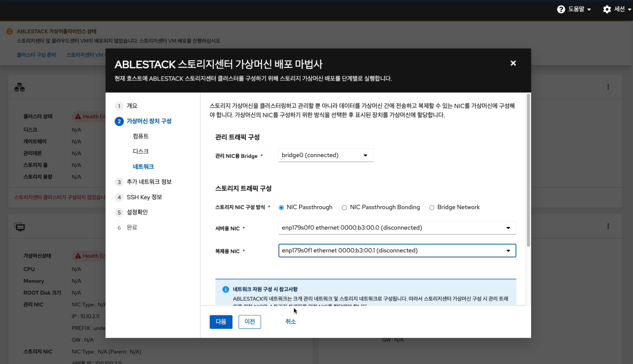Screen dimensions: 633x364
Task: Select the Bridge Network radio button
Action: coord(432,207)
